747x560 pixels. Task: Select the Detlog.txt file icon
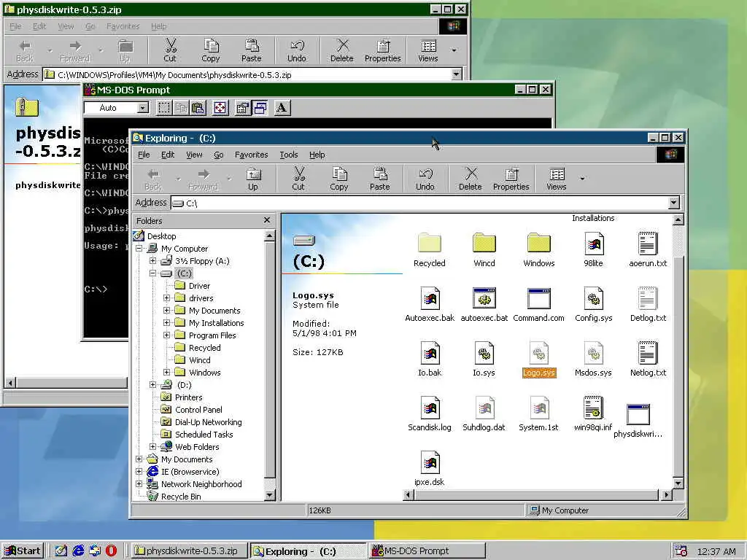click(x=648, y=298)
